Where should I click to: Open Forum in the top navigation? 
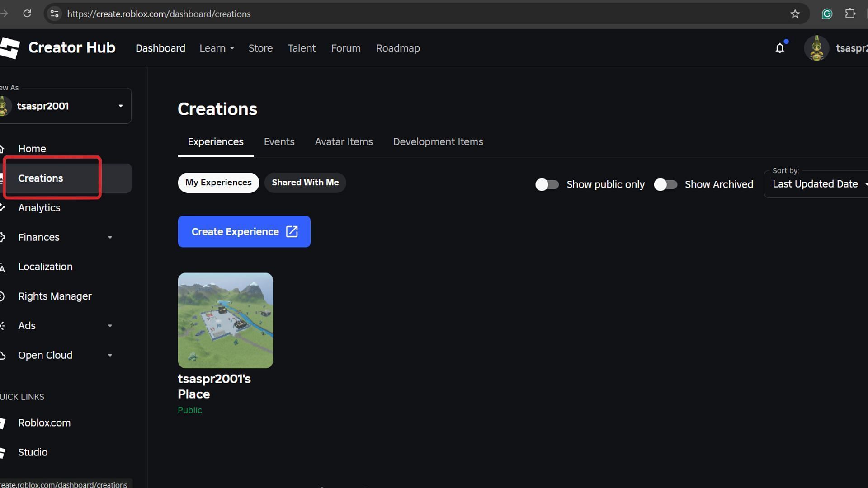(x=346, y=48)
